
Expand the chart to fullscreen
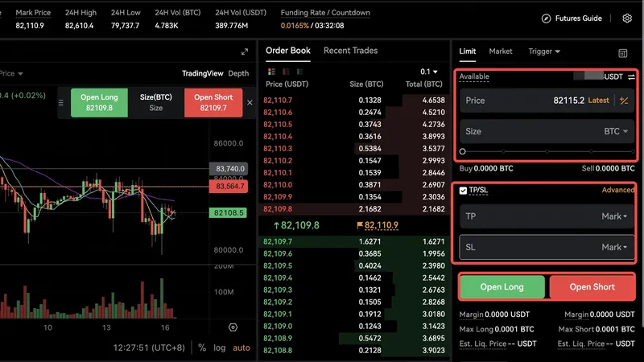pyautogui.click(x=245, y=51)
